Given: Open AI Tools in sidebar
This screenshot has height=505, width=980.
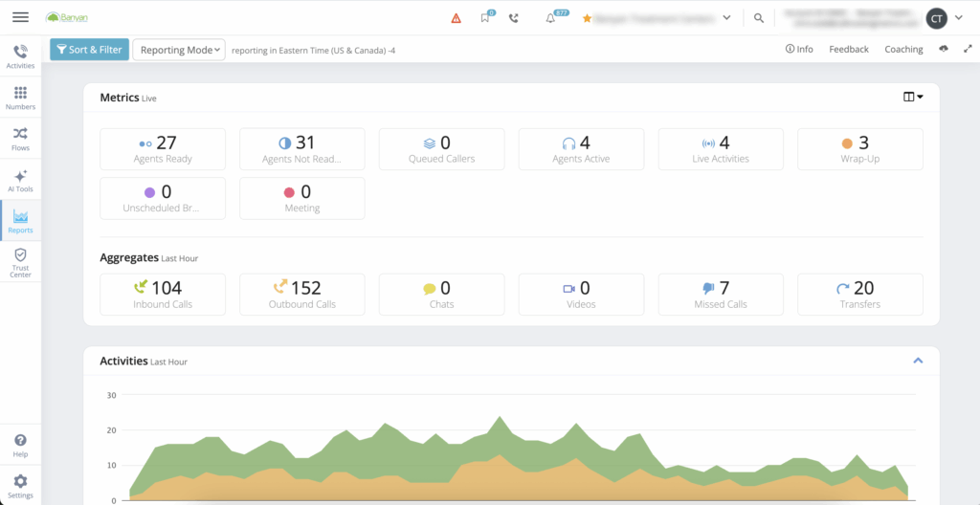Looking at the screenshot, I should point(20,181).
